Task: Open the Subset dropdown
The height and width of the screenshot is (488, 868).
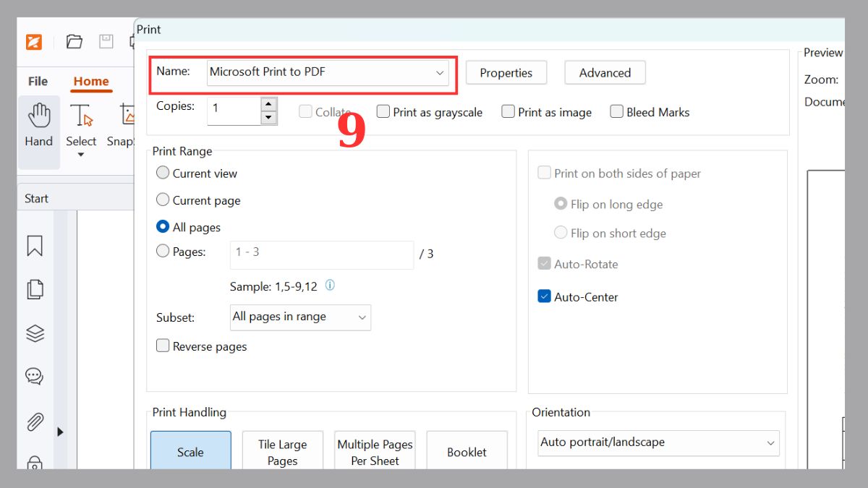Action: tap(300, 317)
